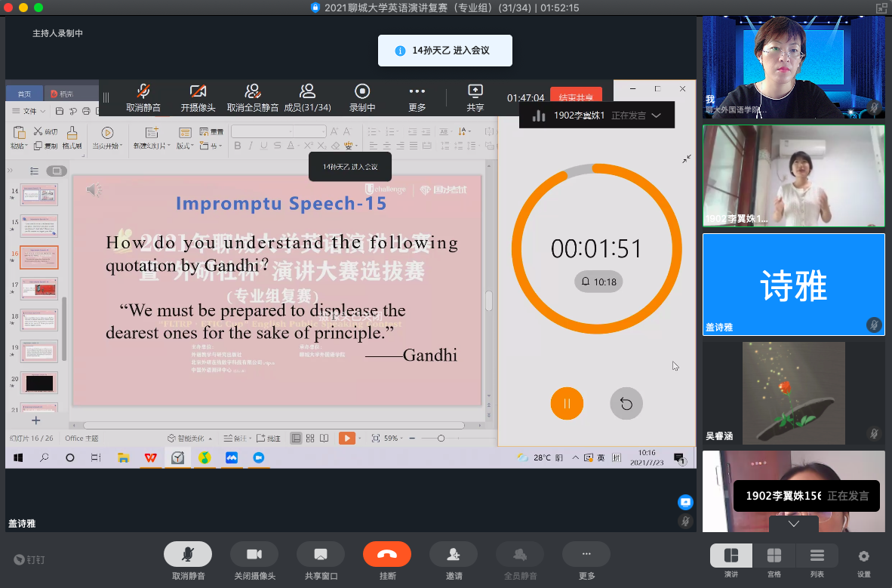Click the red hang up (挂断) button
The width and height of the screenshot is (892, 588).
pyautogui.click(x=386, y=555)
